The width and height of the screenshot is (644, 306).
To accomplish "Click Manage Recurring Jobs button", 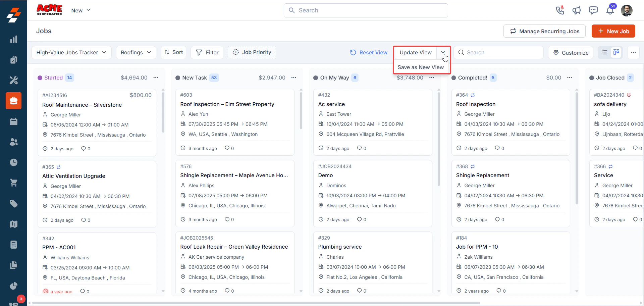I will pyautogui.click(x=544, y=31).
